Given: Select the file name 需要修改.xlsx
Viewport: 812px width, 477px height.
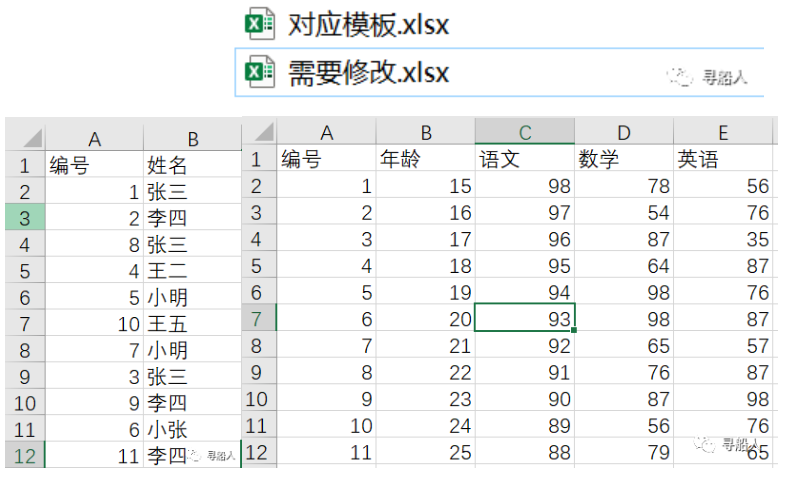Looking at the screenshot, I should (x=368, y=73).
